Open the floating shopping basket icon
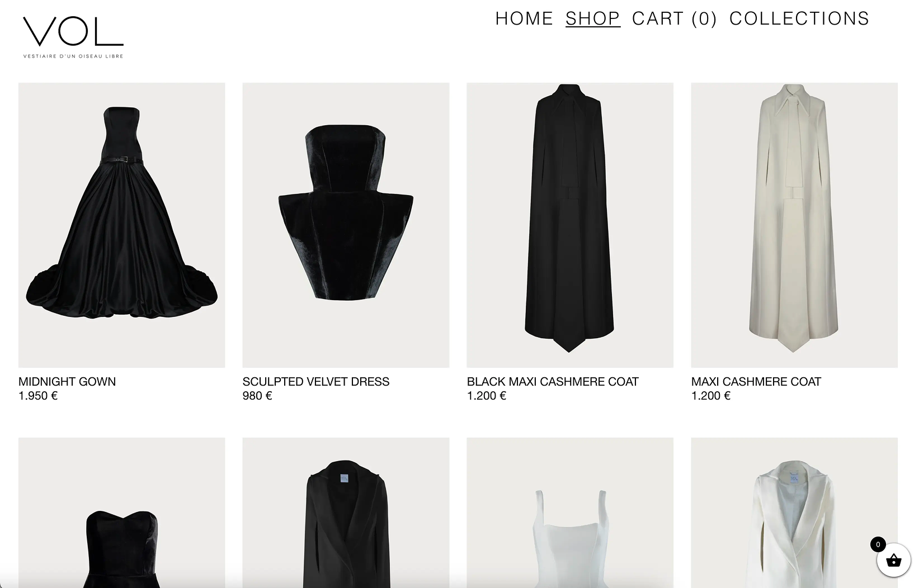The height and width of the screenshot is (588, 914). [x=893, y=559]
